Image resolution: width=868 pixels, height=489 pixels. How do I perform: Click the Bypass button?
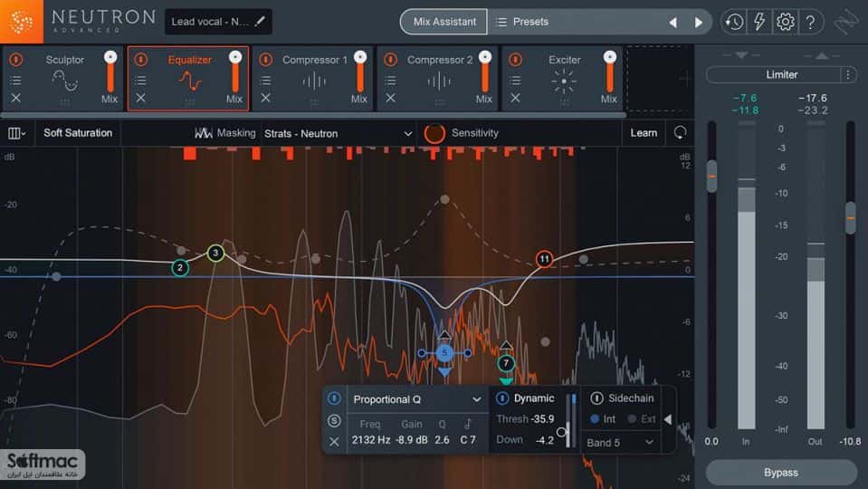click(780, 473)
